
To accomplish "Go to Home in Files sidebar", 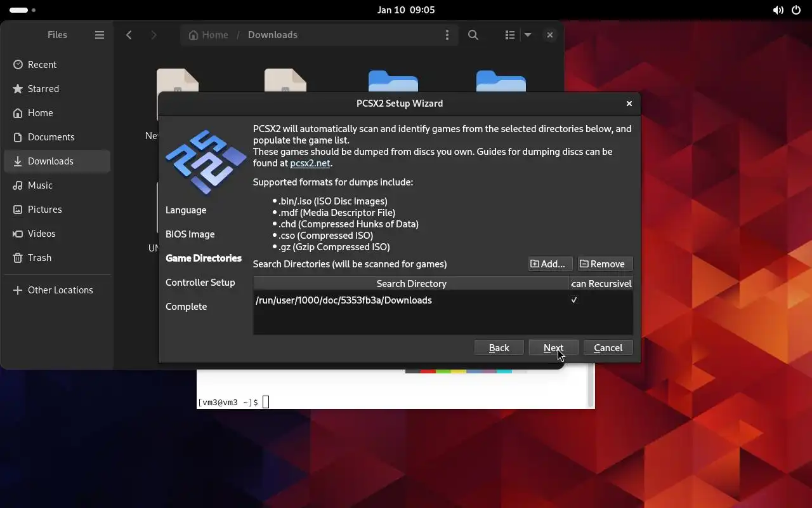I will [57, 113].
